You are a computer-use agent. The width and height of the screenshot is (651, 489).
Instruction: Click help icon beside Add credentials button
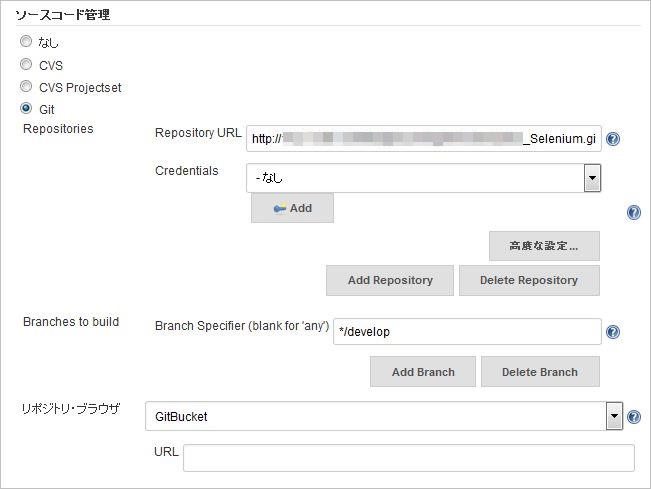coord(633,212)
